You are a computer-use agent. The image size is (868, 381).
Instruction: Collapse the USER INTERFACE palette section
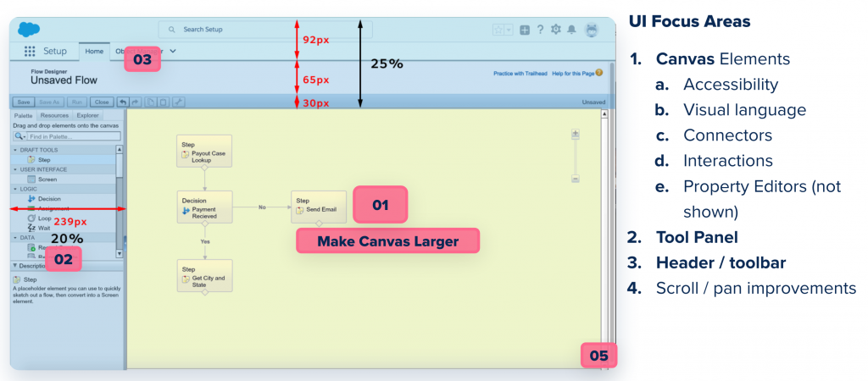[x=15, y=169]
